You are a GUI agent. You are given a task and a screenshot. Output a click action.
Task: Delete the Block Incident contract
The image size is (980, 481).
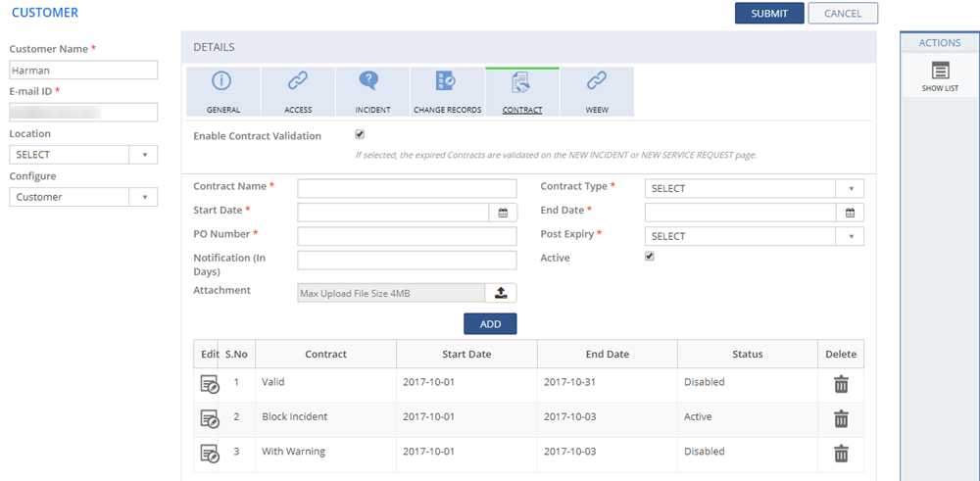(x=840, y=419)
